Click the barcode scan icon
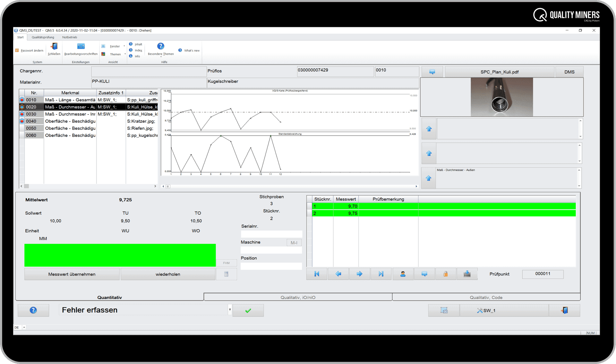616x364 pixels. [467, 274]
